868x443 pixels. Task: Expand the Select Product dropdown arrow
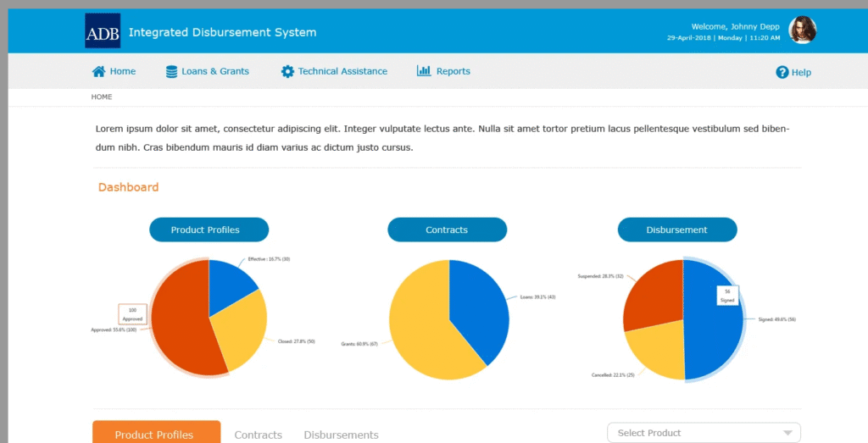pos(787,433)
